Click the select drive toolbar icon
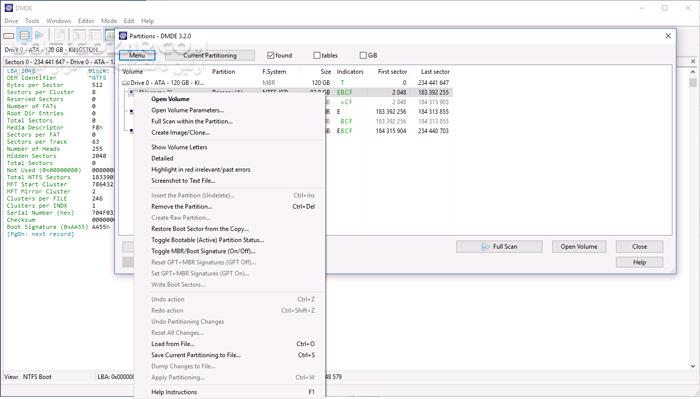The image size is (700, 399). click(x=8, y=36)
